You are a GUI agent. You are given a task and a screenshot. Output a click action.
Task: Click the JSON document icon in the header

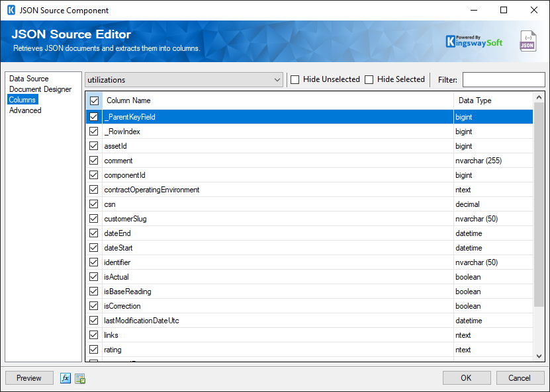[x=527, y=40]
